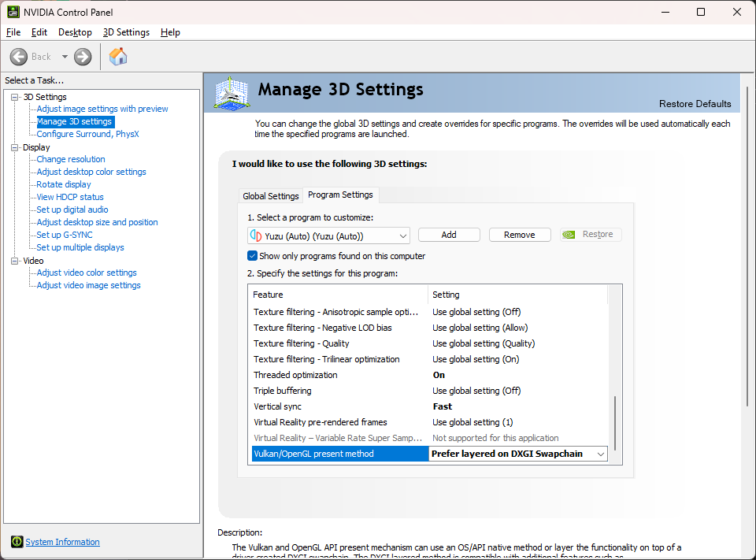
Task: Click the Remove button
Action: (x=520, y=235)
